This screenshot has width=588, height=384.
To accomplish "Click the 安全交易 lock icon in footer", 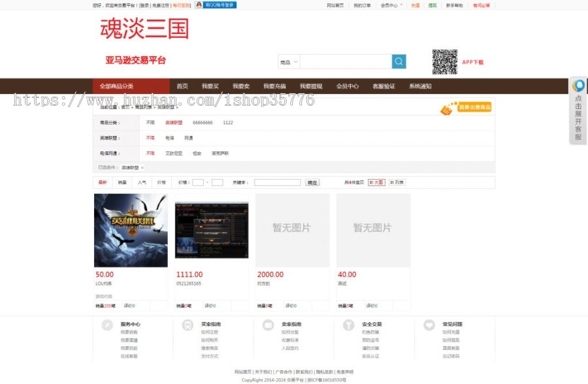I will click(x=348, y=325).
